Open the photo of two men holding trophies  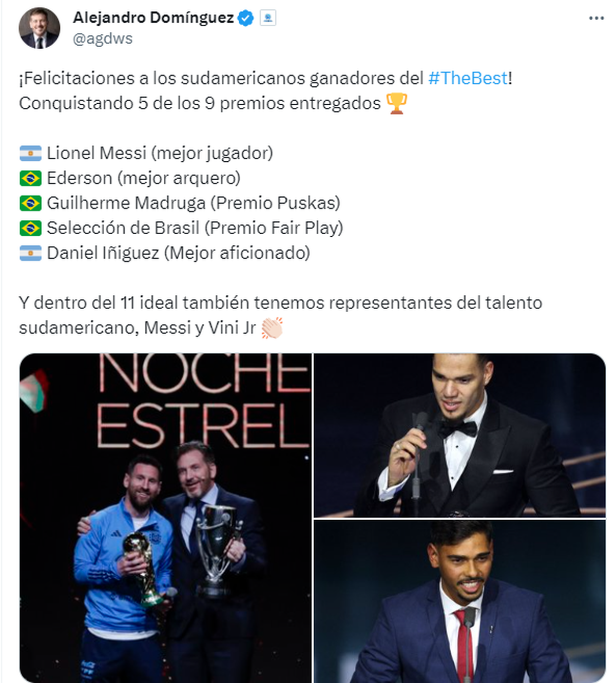pos(165,518)
